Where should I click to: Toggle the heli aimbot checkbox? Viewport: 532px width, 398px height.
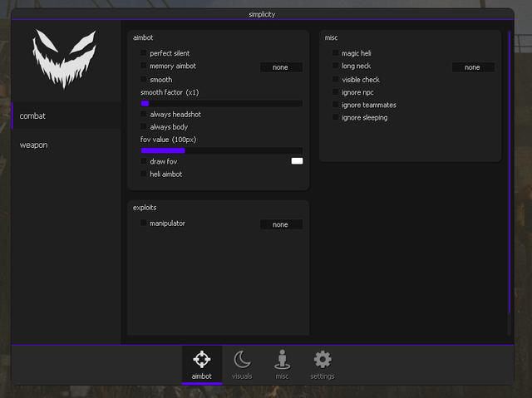tap(144, 174)
